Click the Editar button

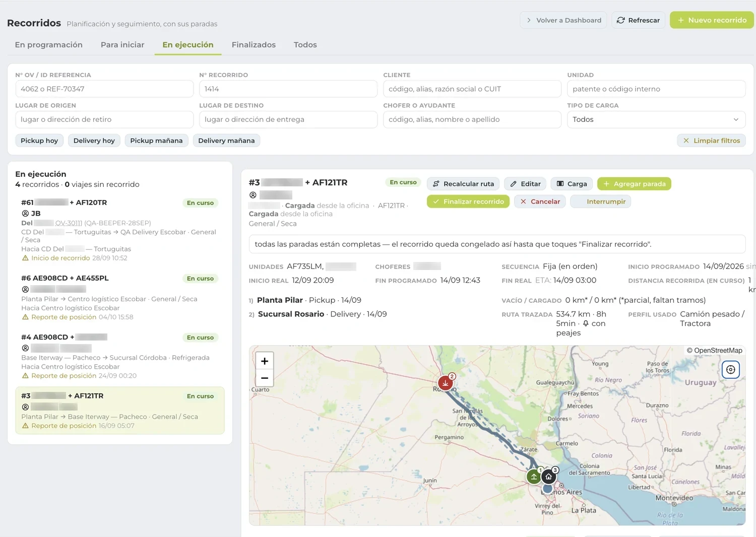[x=525, y=184]
